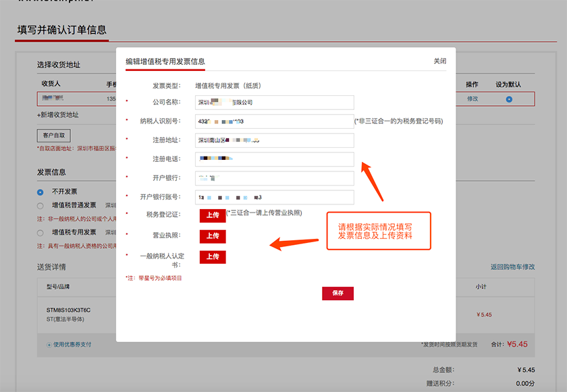This screenshot has width=567, height=392.
Task: Close the invoice dialog via 关闭
Action: [439, 61]
